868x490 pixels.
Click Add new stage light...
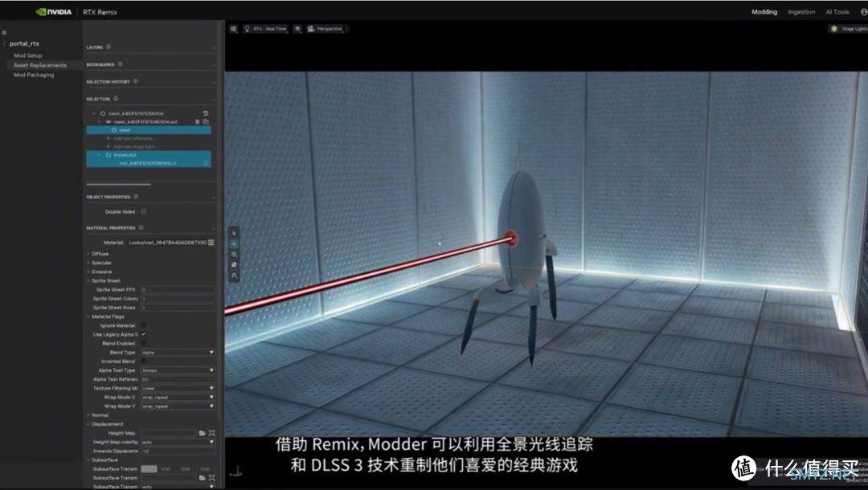[136, 146]
